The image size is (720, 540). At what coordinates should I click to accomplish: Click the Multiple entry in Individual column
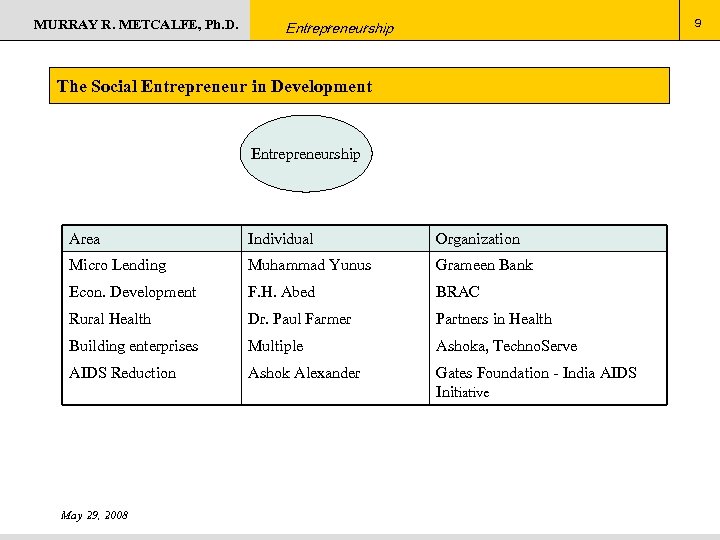[x=276, y=346]
